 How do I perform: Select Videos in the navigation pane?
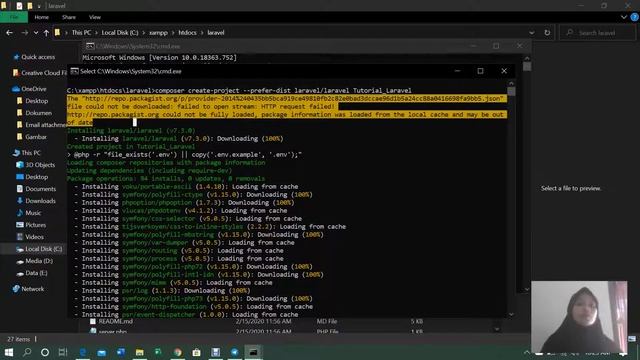(x=30, y=237)
